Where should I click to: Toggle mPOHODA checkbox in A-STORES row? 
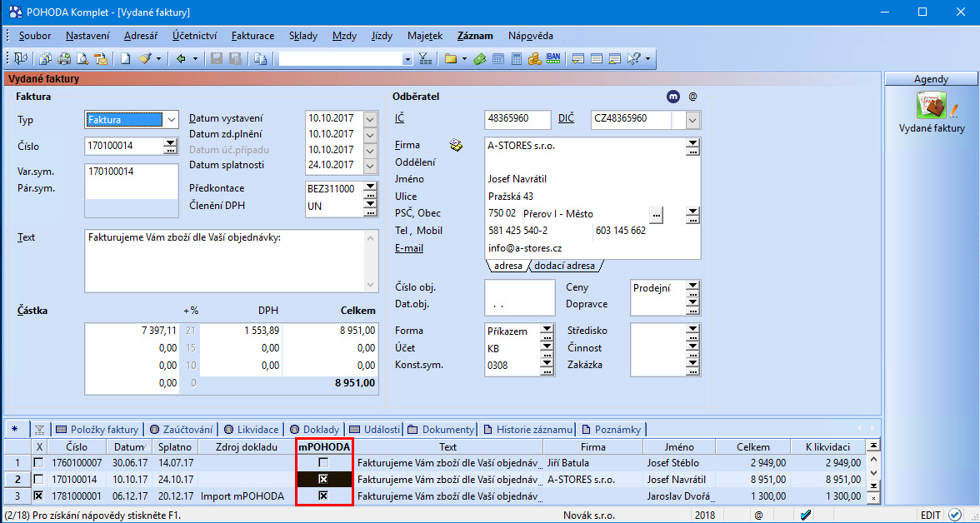(x=323, y=479)
